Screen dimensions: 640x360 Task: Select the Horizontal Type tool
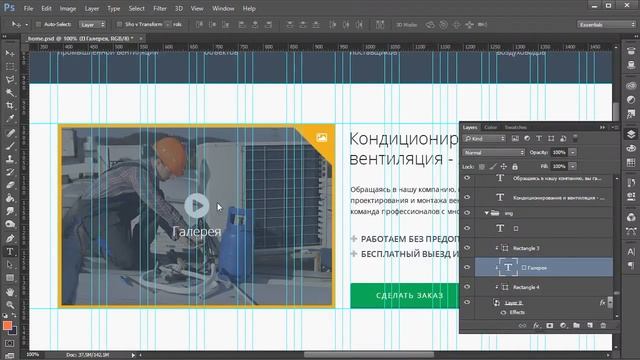tap(10, 251)
